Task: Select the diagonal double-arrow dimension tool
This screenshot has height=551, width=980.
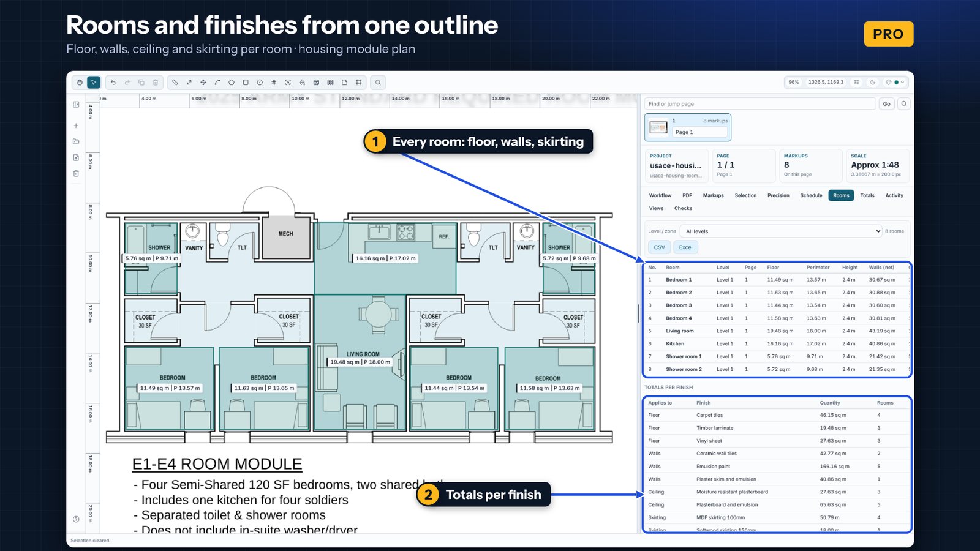Action: pyautogui.click(x=189, y=83)
